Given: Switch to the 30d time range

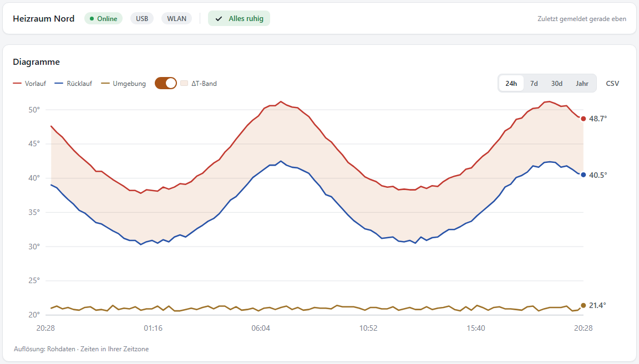Looking at the screenshot, I should (x=557, y=84).
